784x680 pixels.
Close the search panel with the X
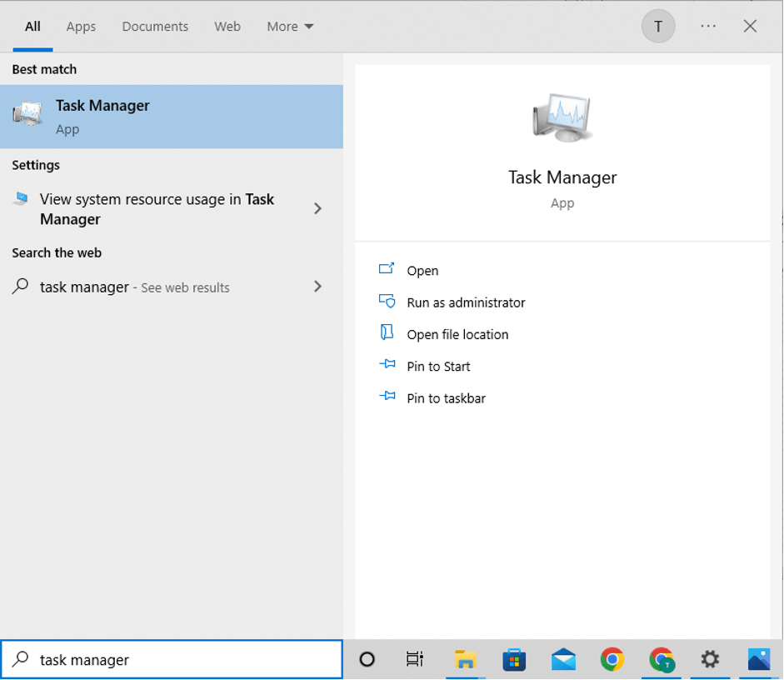(750, 26)
